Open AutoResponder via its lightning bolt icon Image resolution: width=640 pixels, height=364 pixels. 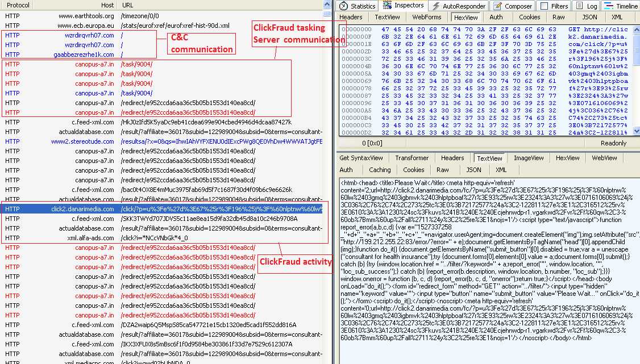pos(436,6)
